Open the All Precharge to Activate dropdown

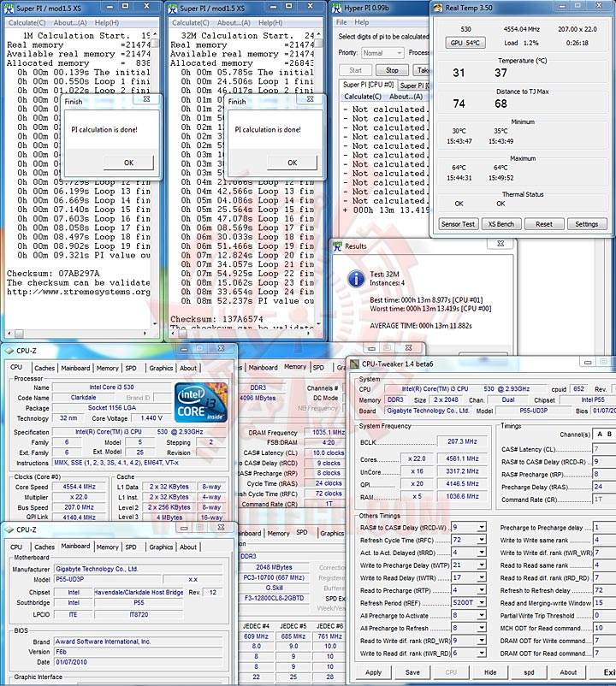pos(481,615)
